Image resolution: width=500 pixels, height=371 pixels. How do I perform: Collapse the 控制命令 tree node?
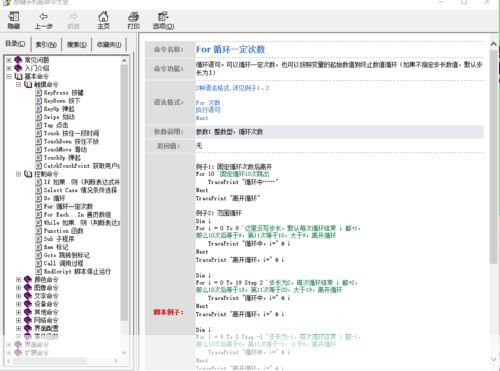[x=19, y=174]
